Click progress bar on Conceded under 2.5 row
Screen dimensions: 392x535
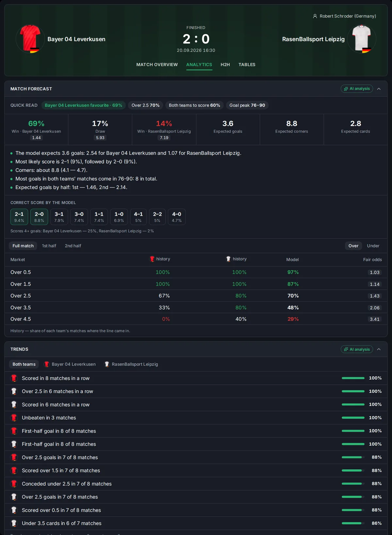(x=353, y=484)
